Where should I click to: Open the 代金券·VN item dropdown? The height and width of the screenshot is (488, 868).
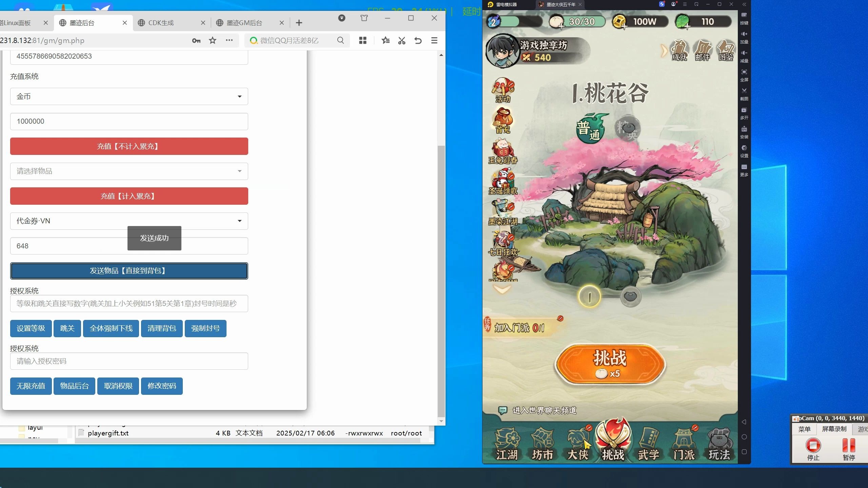(x=129, y=221)
